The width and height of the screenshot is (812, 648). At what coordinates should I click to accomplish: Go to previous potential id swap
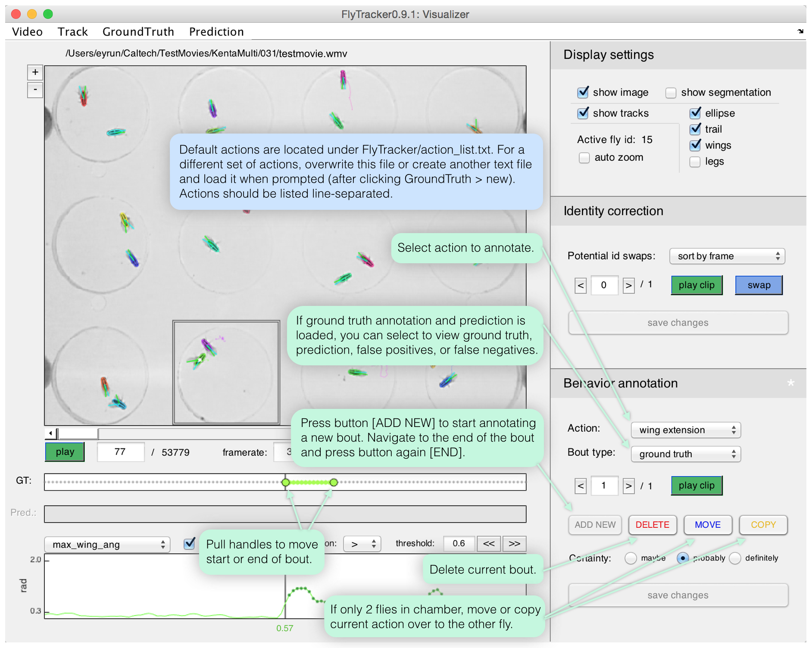580,285
